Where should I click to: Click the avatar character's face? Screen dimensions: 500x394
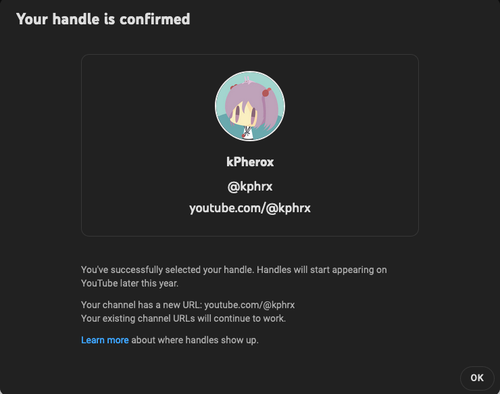tap(243, 117)
